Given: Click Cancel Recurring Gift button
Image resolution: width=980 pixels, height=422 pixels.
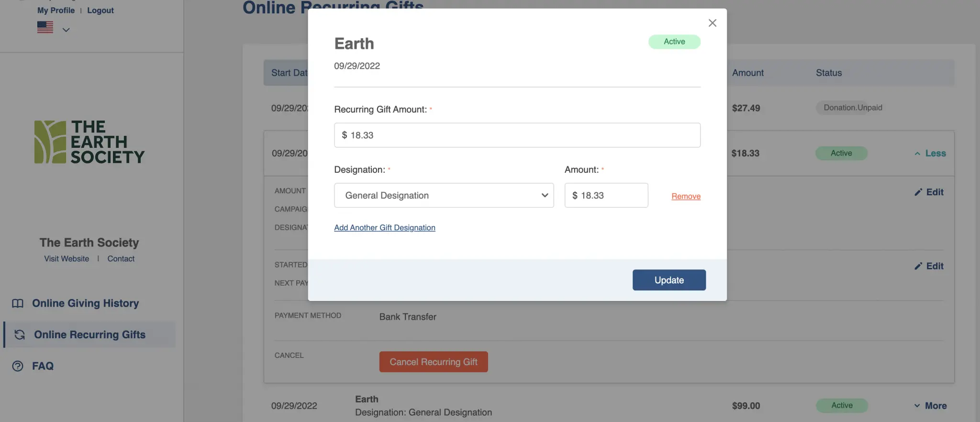Looking at the screenshot, I should [433, 362].
